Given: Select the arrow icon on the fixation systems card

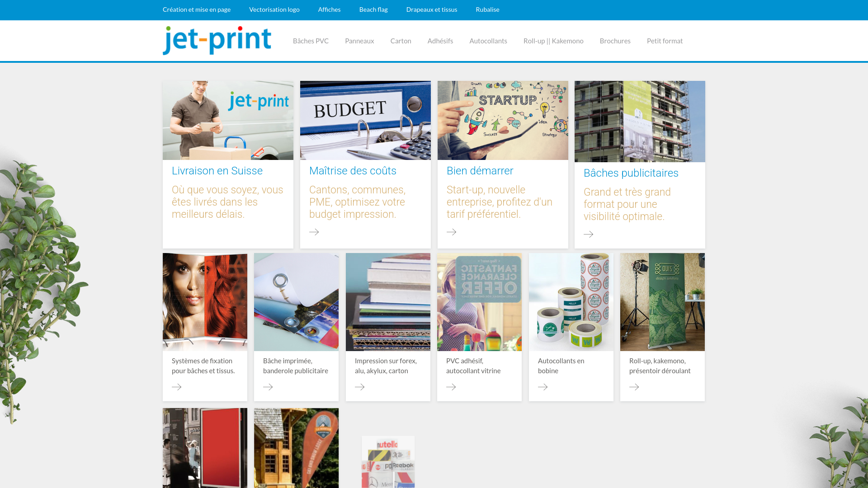Looking at the screenshot, I should [x=177, y=387].
